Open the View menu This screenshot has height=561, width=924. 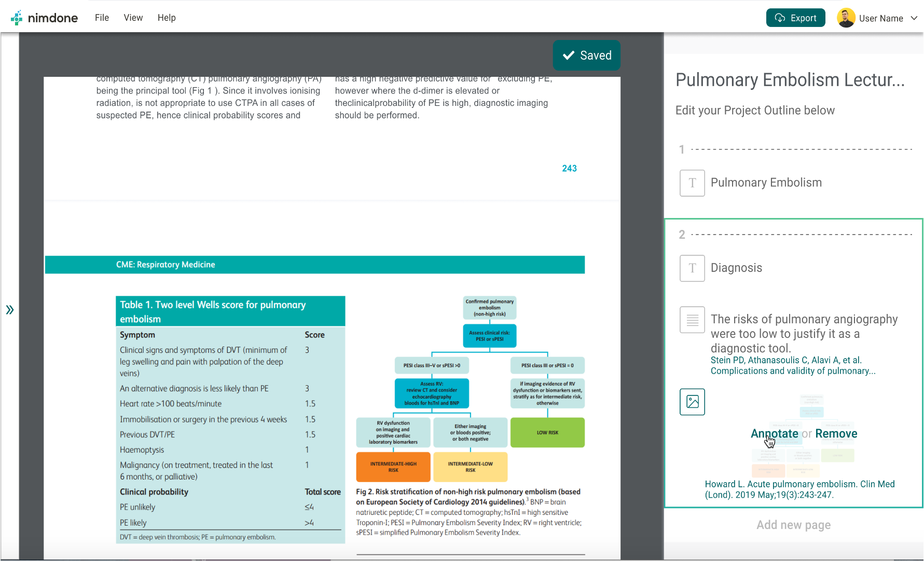click(133, 18)
